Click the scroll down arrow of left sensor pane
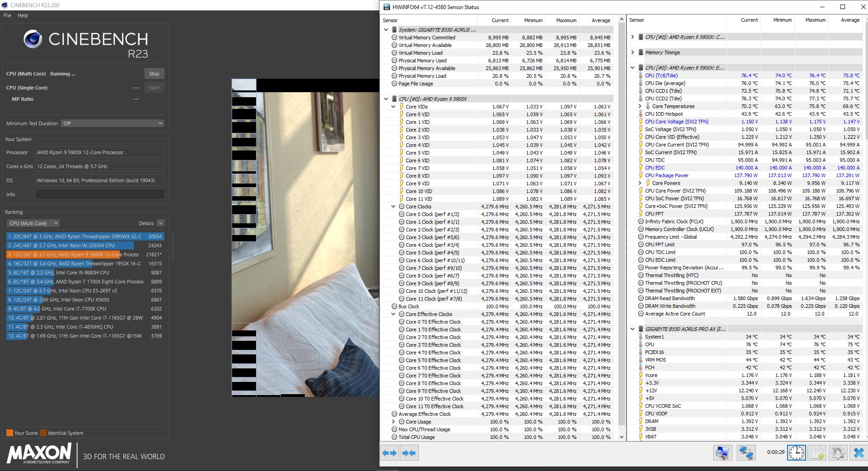Viewport: 868px width, 471px height. point(621,437)
